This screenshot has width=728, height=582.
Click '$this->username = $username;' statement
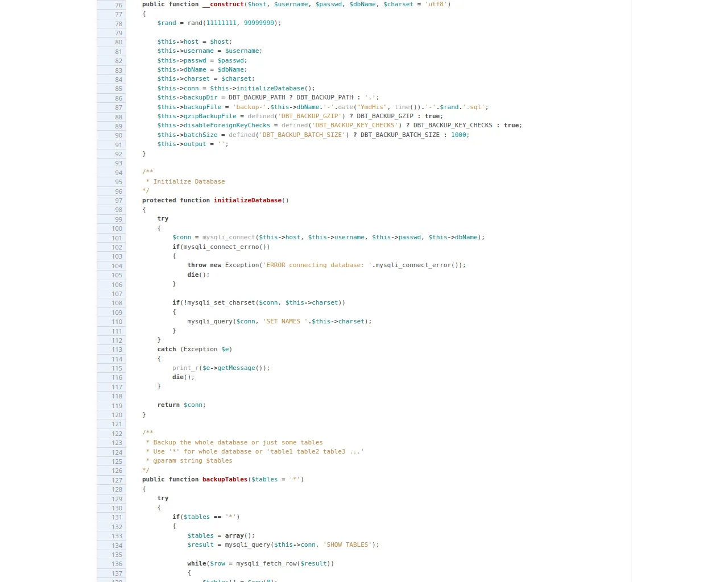pos(210,51)
